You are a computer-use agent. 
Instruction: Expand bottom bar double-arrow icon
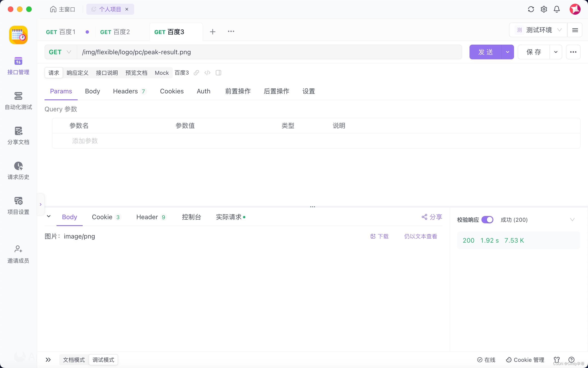coord(48,360)
